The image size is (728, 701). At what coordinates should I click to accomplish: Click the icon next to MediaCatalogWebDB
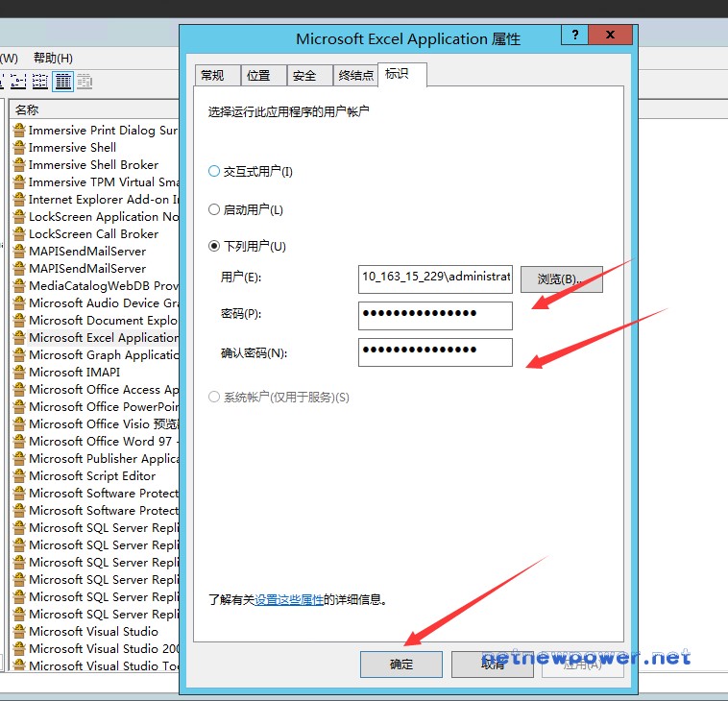[19, 285]
